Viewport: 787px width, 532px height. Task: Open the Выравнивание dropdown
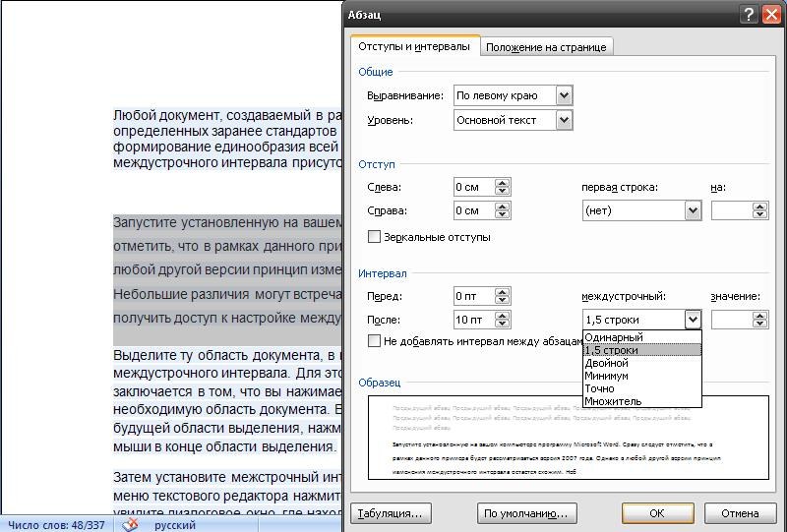click(x=564, y=95)
